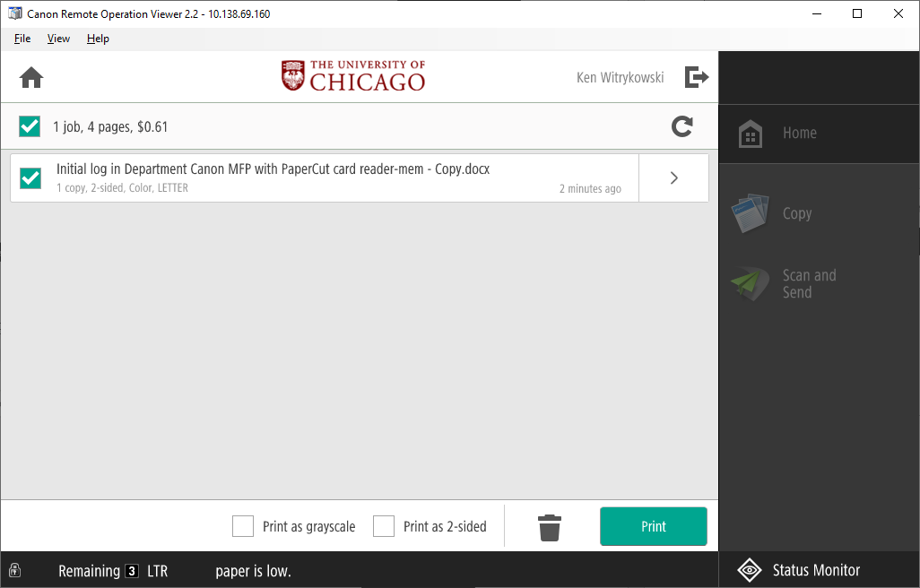Uncheck the select-all jobs checkbox
The image size is (920, 588).
click(x=29, y=126)
